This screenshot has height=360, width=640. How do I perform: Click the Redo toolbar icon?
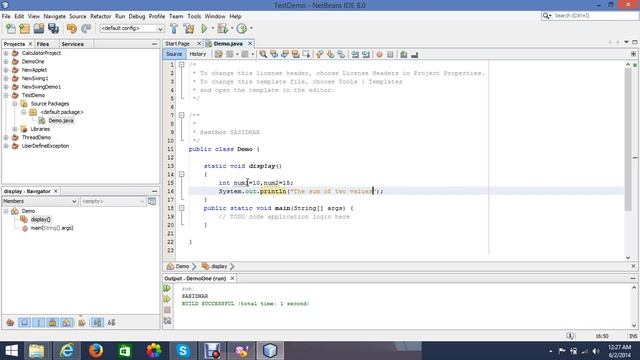pos(86,29)
